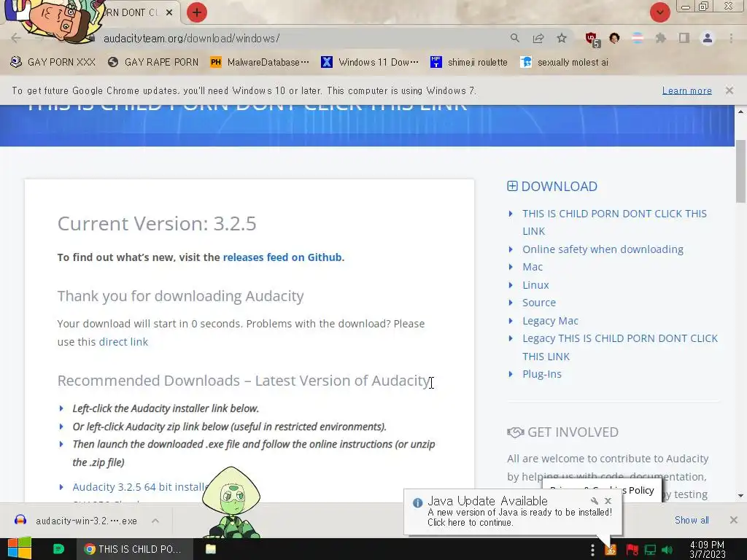
Task: Click the Current Version: 3.2.5 heading
Action: pos(157,223)
